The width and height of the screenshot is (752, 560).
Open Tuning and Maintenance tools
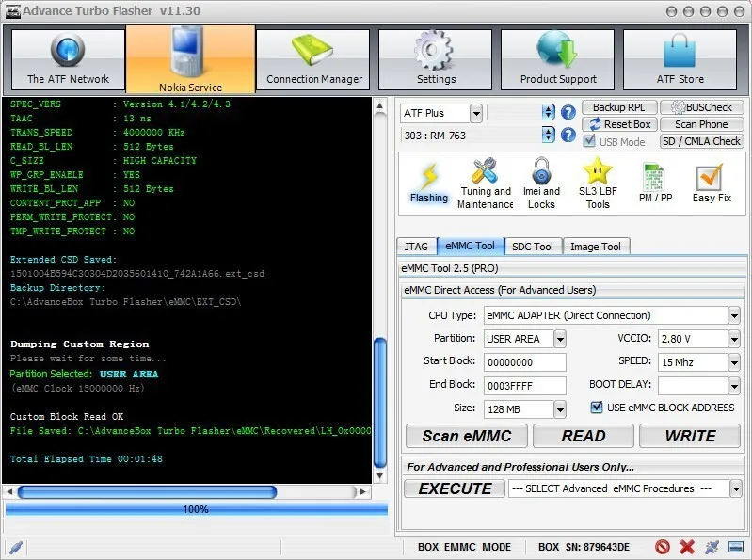click(x=486, y=184)
